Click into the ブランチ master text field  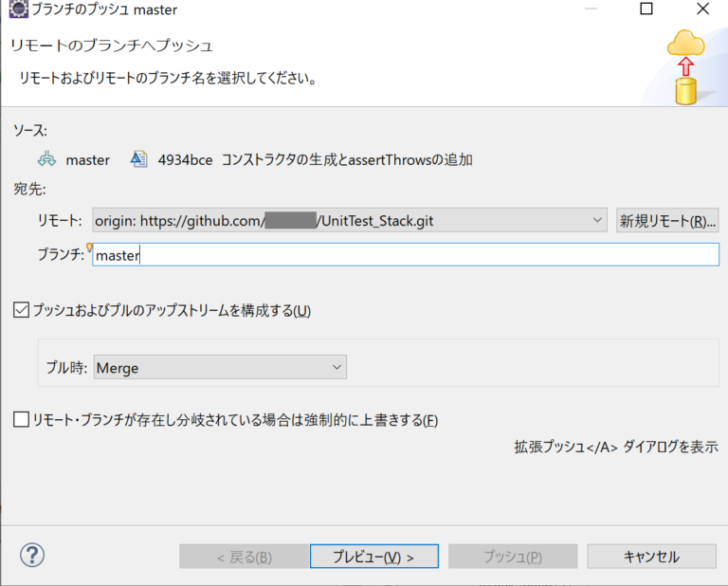[406, 255]
